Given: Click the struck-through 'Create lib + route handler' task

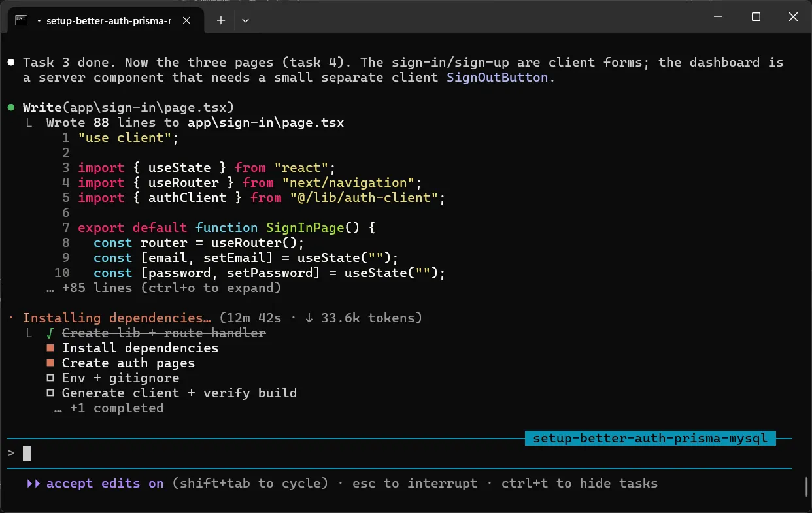Looking at the screenshot, I should (164, 333).
